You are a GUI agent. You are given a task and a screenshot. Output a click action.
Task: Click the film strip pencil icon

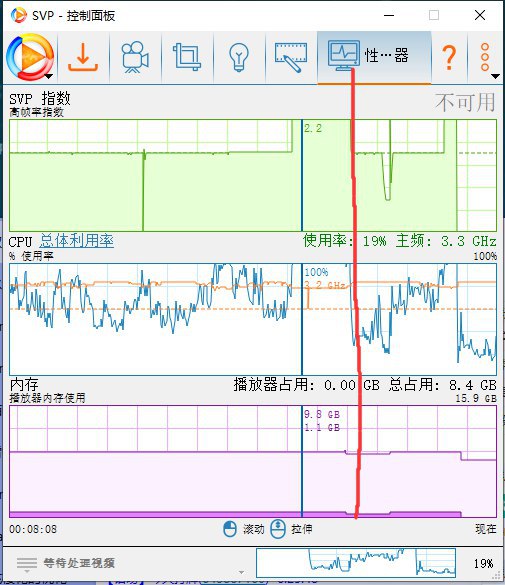click(x=291, y=57)
